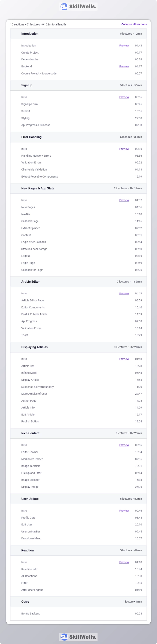Select the Dropdown Menu lecture

coord(31,538)
